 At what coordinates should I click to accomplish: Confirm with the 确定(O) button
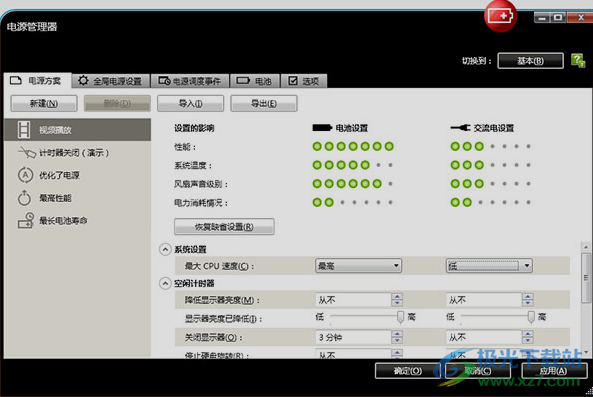point(408,371)
